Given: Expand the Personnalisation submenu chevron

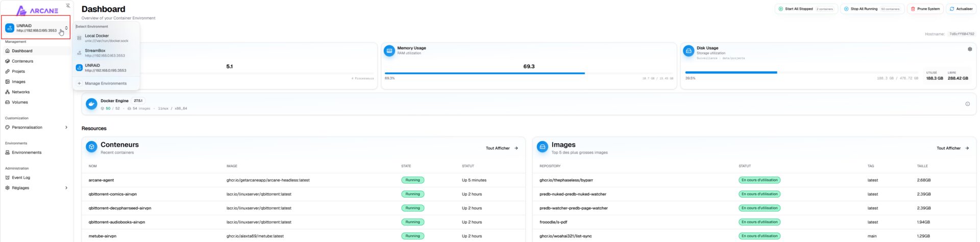Looking at the screenshot, I should coord(66,127).
